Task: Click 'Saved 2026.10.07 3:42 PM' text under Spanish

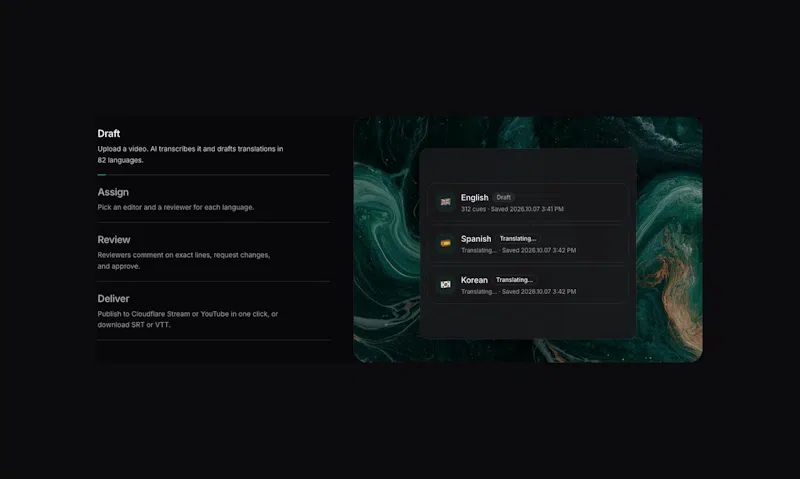Action: (539, 250)
